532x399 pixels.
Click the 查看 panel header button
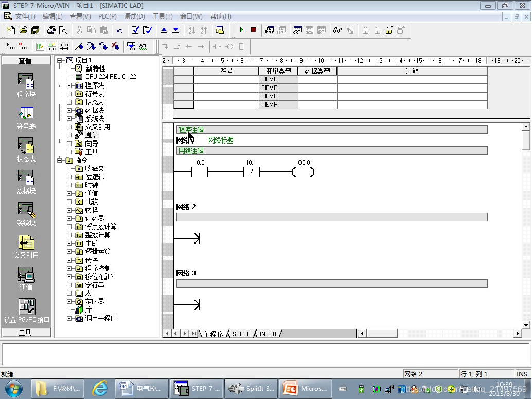26,61
